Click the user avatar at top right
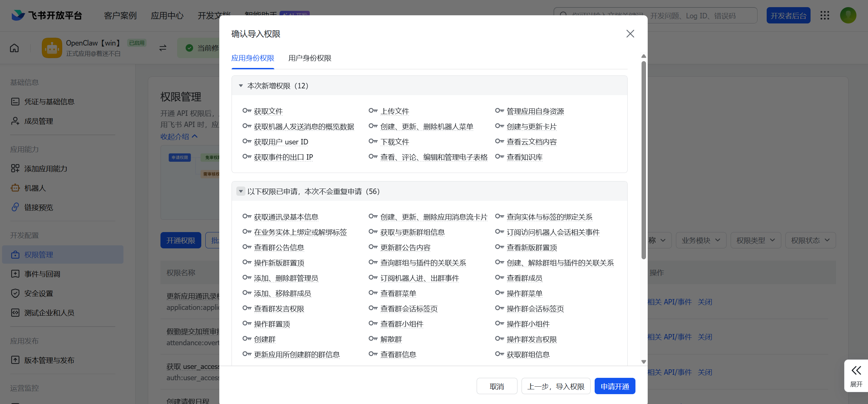Image resolution: width=868 pixels, height=404 pixels. [848, 15]
